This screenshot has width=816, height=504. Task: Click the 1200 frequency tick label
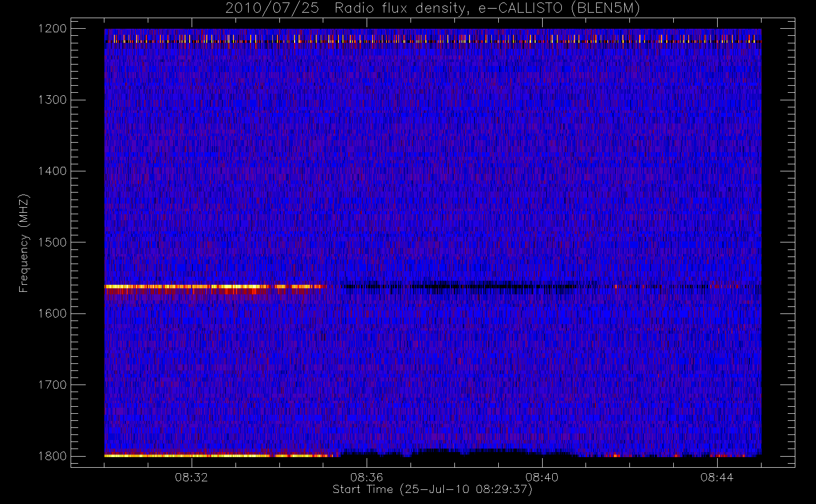coord(52,29)
